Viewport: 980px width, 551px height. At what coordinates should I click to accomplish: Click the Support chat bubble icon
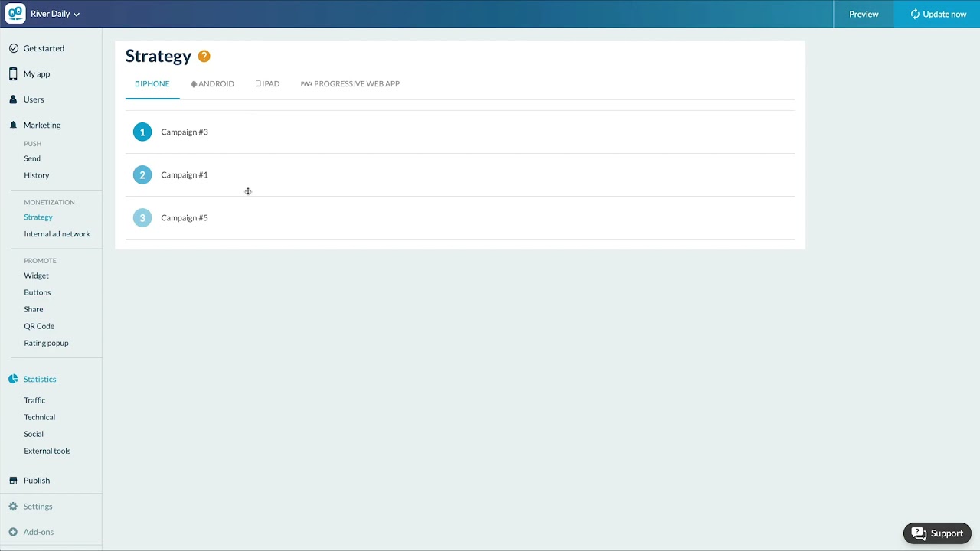919,533
